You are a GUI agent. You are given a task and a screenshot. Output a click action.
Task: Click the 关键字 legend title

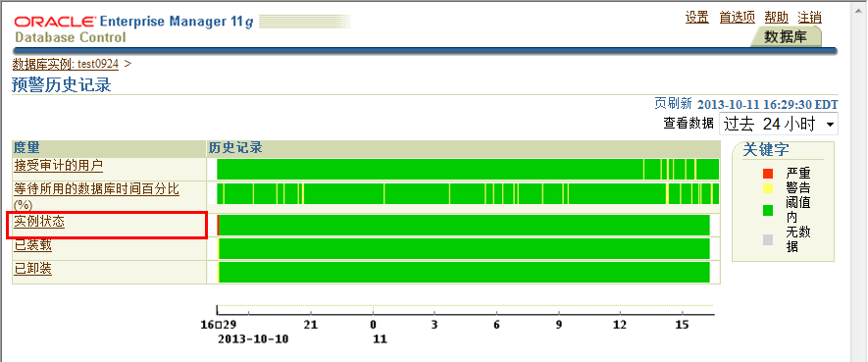coord(766,149)
